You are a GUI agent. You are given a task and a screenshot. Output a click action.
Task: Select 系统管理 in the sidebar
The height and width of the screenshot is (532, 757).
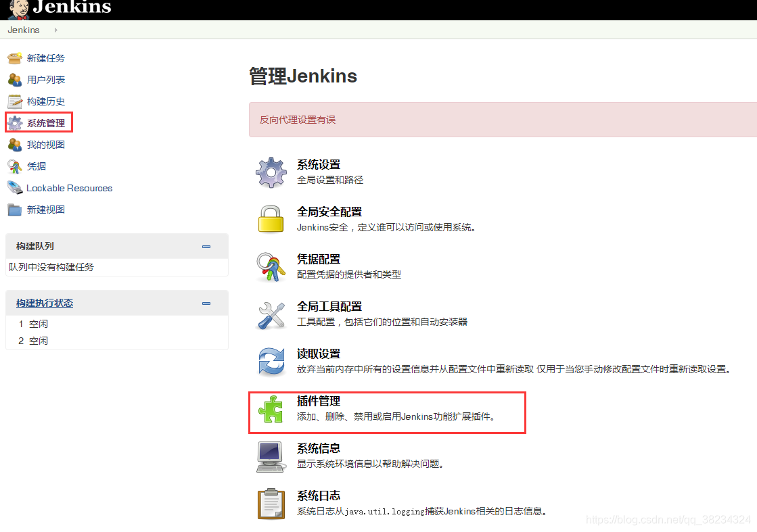pos(46,124)
